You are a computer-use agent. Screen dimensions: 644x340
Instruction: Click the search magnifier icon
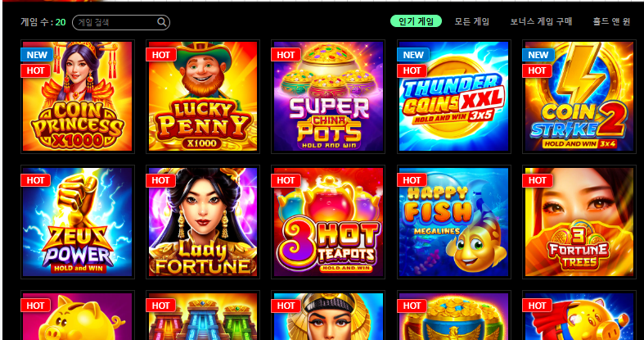tap(162, 22)
